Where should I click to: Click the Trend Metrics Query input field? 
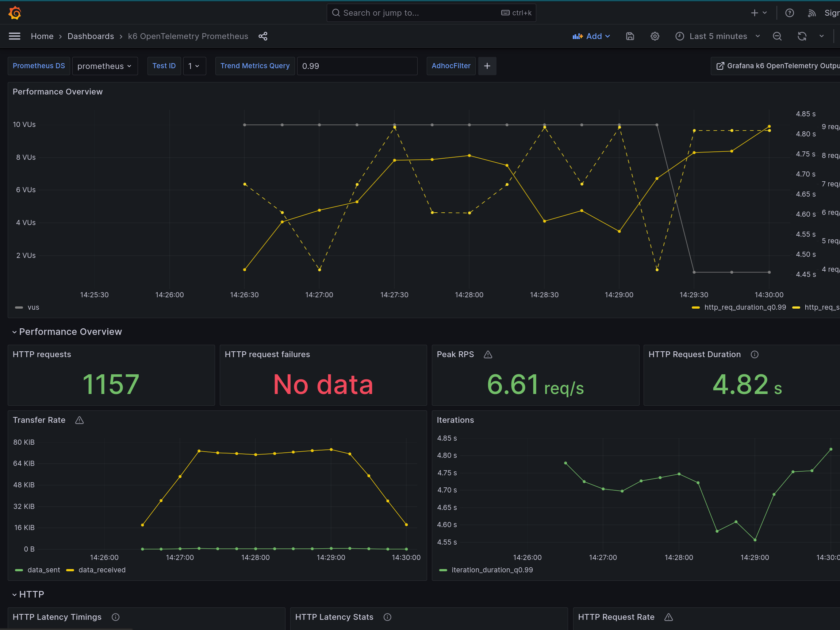tap(357, 66)
